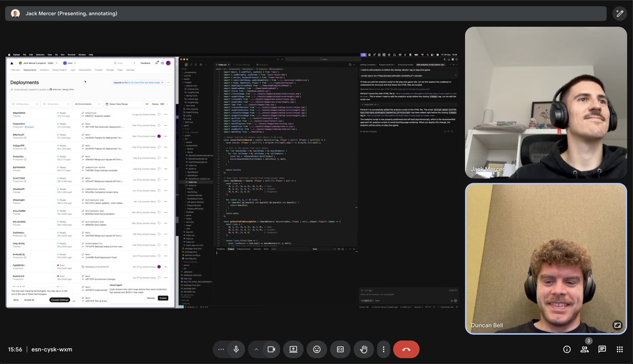
Task: Open the All Environments dropdown
Action: [87, 104]
